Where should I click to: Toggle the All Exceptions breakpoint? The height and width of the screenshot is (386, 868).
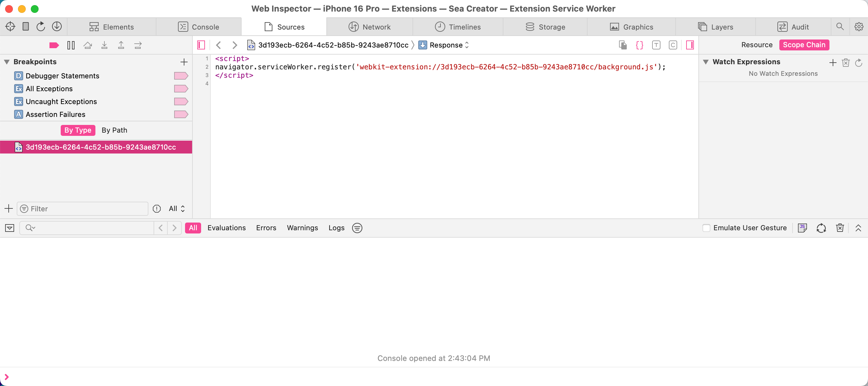(181, 89)
